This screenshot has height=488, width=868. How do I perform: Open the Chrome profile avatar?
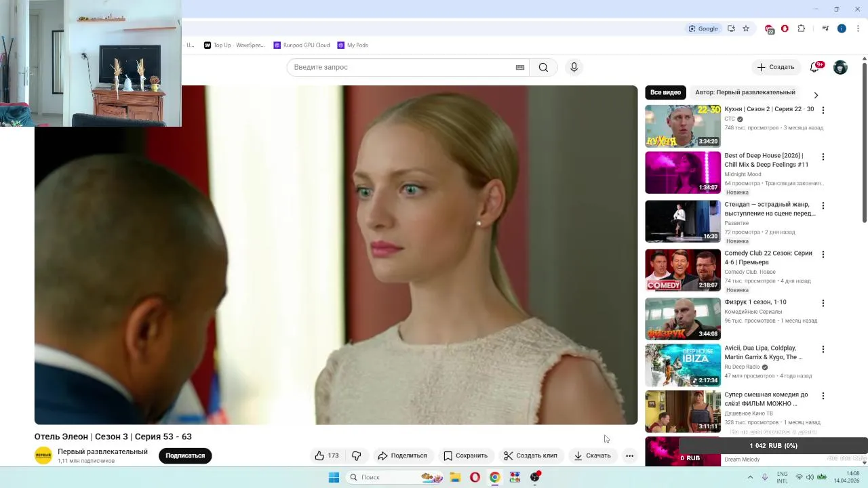pos(842,28)
